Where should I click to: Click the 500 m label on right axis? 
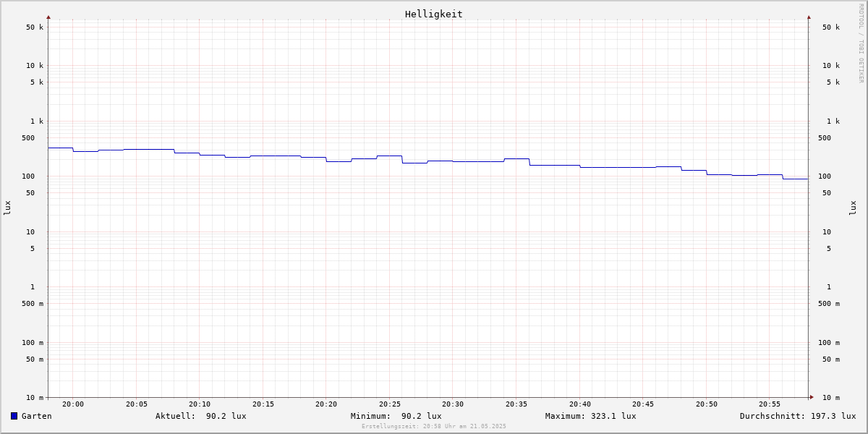829,304
